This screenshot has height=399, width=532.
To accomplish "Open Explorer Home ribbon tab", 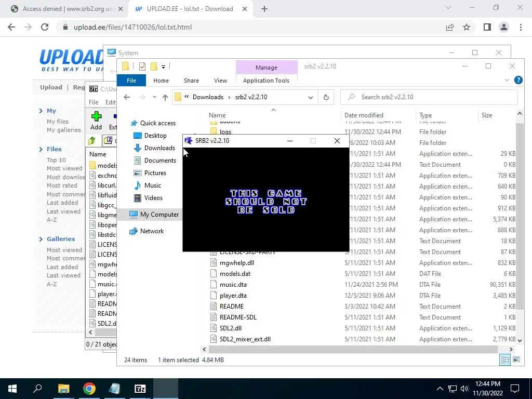I will (161, 81).
